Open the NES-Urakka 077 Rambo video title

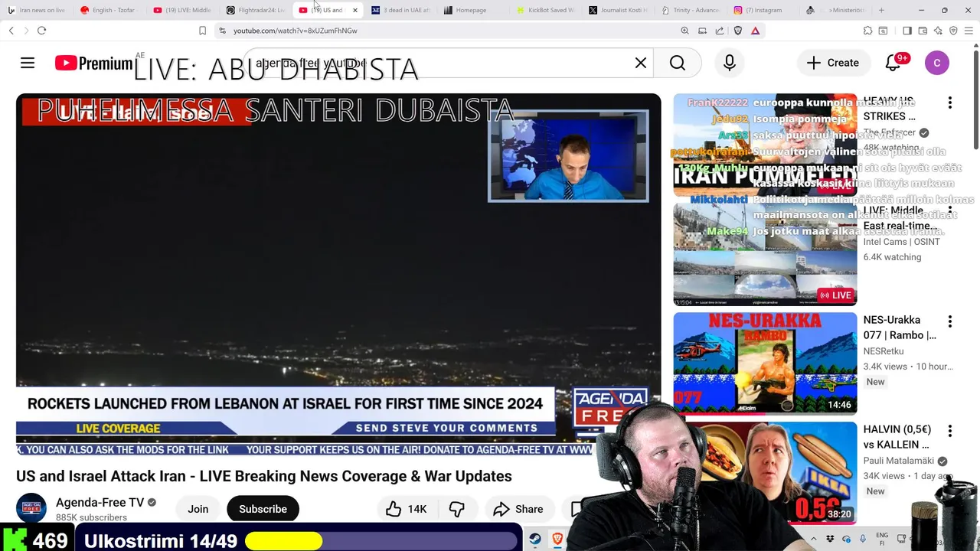click(x=900, y=328)
